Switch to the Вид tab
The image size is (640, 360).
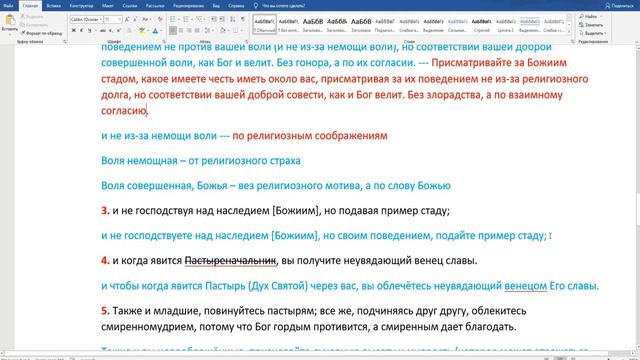[216, 6]
